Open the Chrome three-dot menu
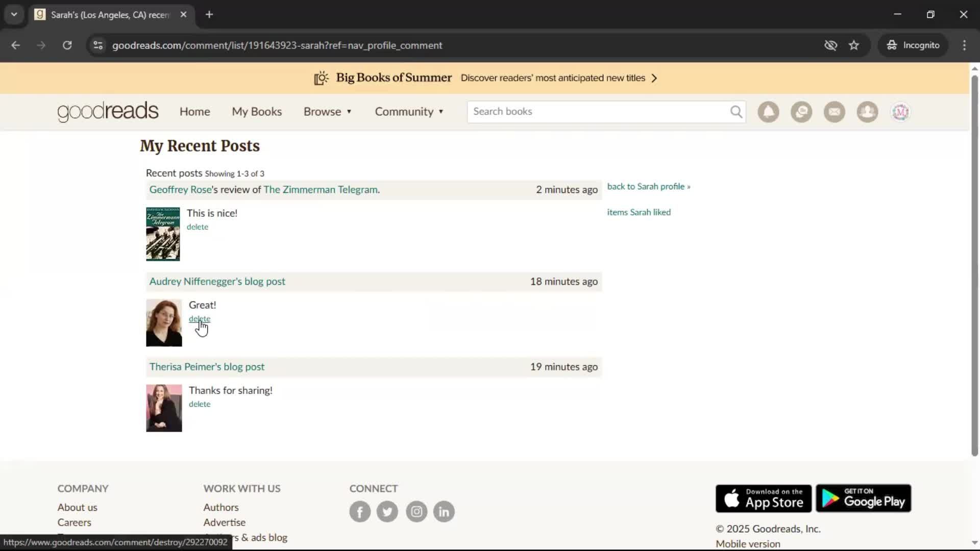The height and width of the screenshot is (551, 980). [x=964, y=45]
